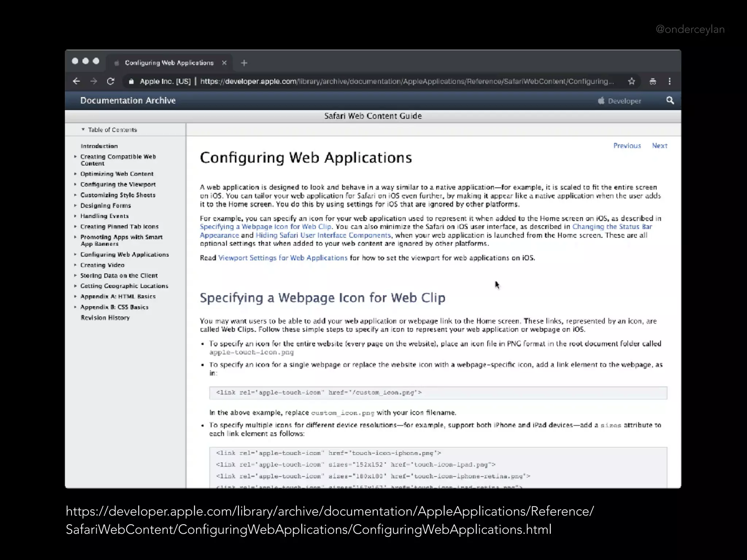Click the Specifying a Webpage Icon section heading
This screenshot has width=747, height=560.
click(x=322, y=298)
